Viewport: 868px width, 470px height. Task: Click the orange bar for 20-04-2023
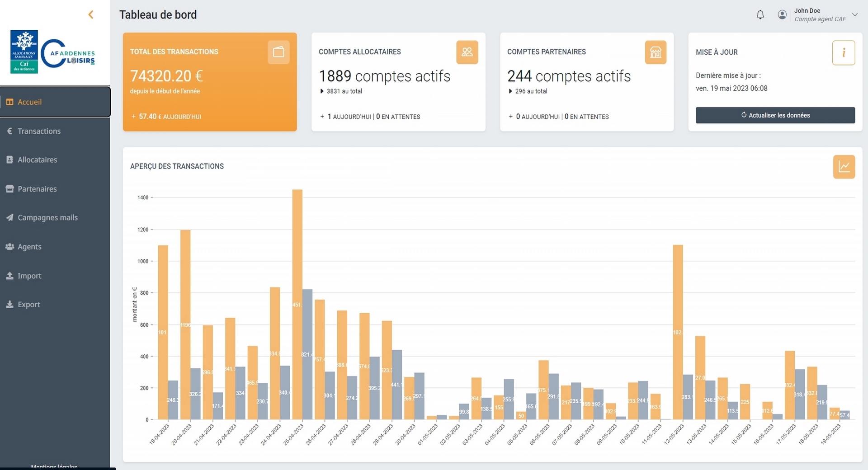tap(185, 324)
